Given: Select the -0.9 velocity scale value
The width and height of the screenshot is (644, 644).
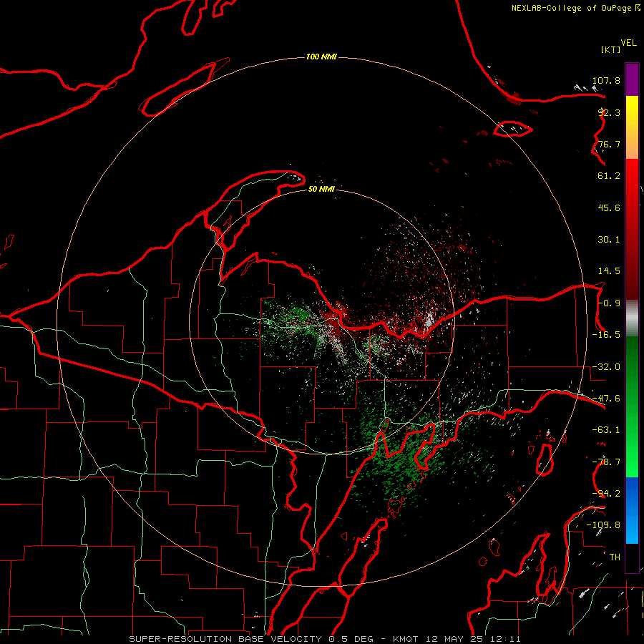Looking at the screenshot, I should pyautogui.click(x=609, y=303).
